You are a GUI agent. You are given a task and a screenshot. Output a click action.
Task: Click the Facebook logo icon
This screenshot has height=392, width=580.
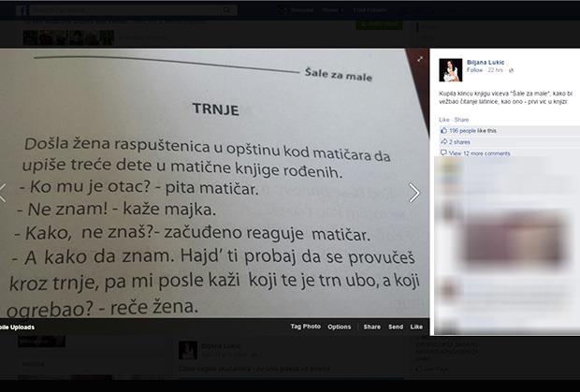click(22, 10)
